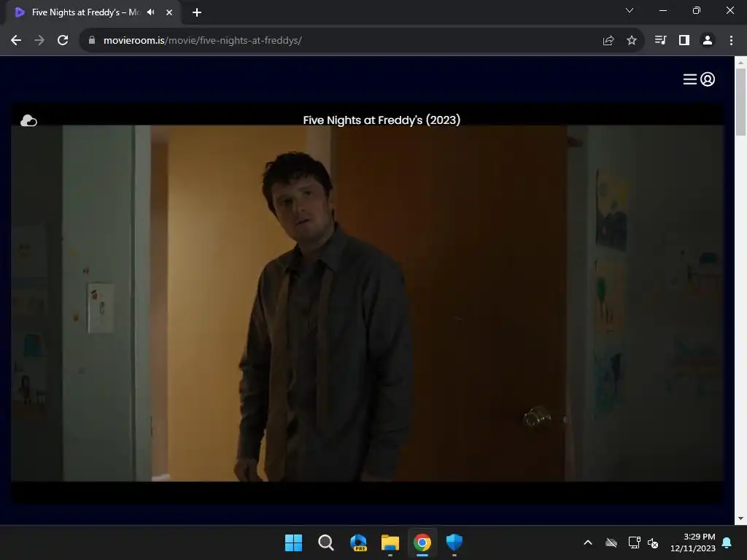Open the tab search dropdown
Screen dimensions: 747x560
point(630,10)
